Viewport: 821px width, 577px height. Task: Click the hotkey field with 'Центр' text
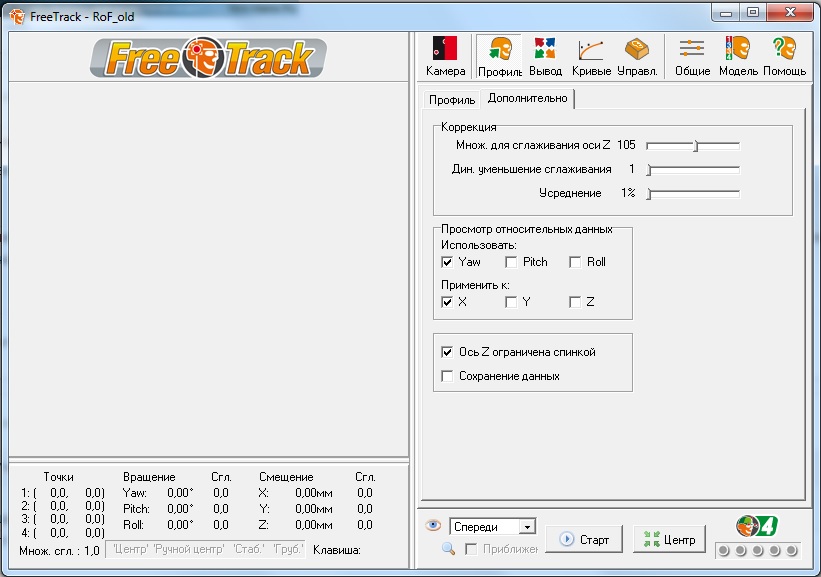click(205, 549)
